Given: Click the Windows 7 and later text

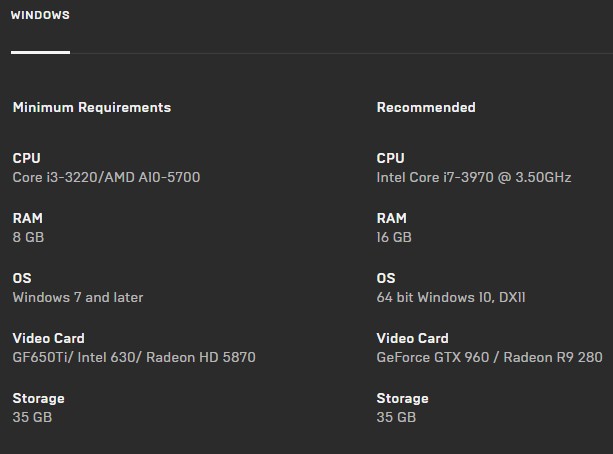Looking at the screenshot, I should tap(78, 297).
